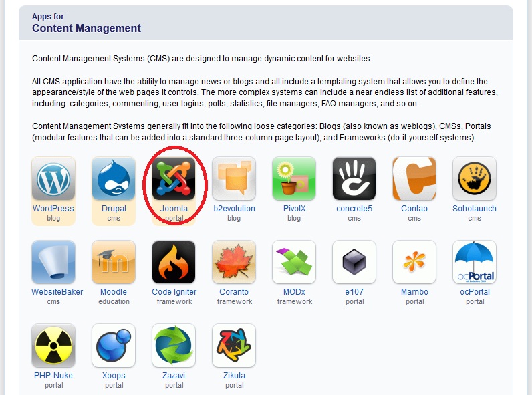Open the Contao orange icon
Screen dimensions: 532x395
click(x=414, y=178)
